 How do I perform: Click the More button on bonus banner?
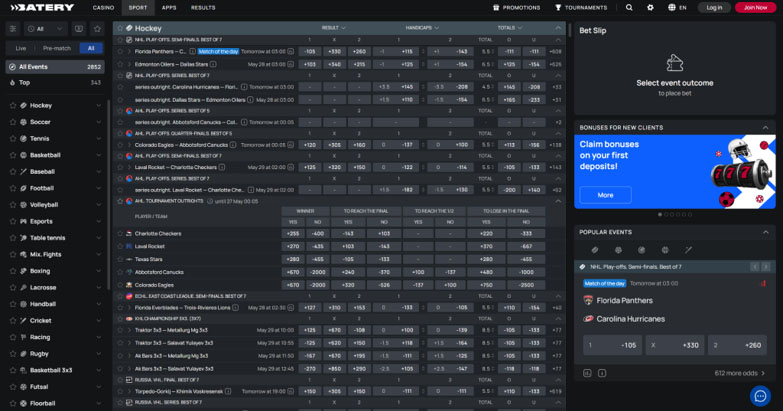pos(605,195)
